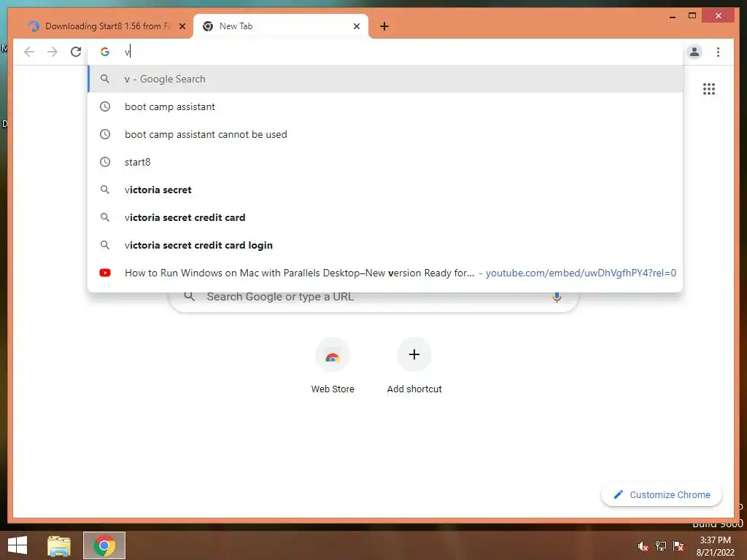Close the Chrome window

[x=719, y=16]
